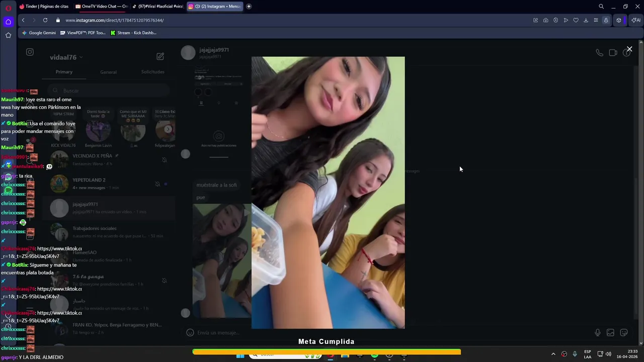Switch to the Tinder browser tab

point(44,7)
